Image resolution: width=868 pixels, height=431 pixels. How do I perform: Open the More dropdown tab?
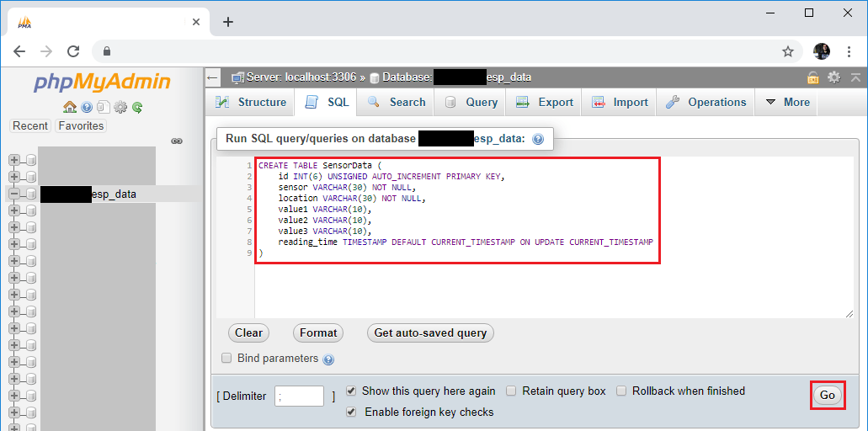786,103
